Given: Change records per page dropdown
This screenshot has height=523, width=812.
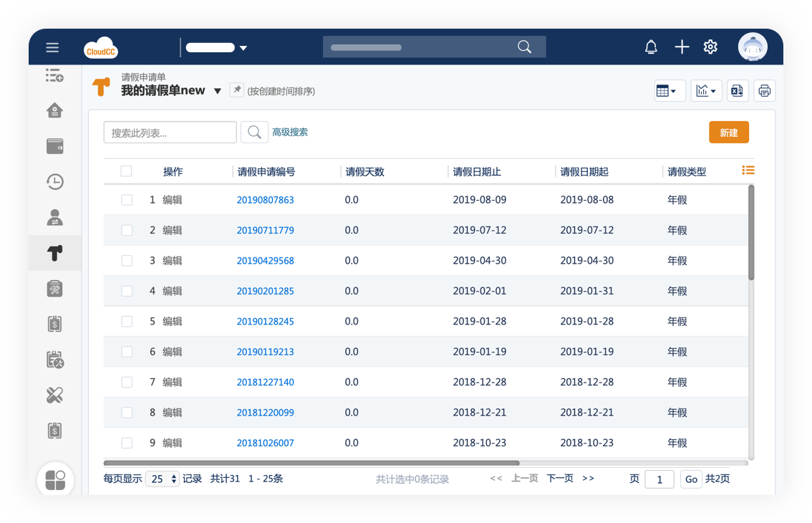Looking at the screenshot, I should [x=163, y=479].
